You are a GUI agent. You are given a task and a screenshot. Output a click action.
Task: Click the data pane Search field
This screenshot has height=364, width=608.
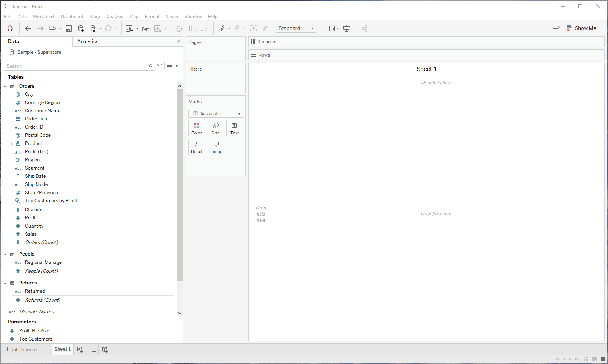click(x=77, y=66)
